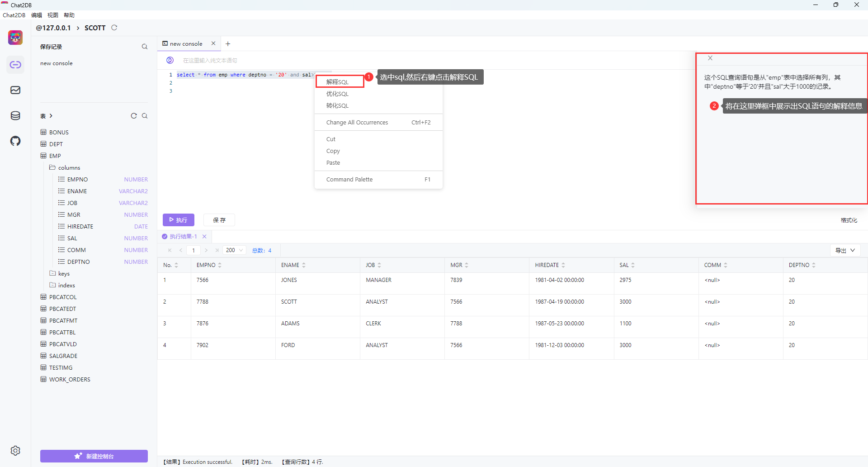
Task: Sort by the MGR column
Action: (467, 265)
